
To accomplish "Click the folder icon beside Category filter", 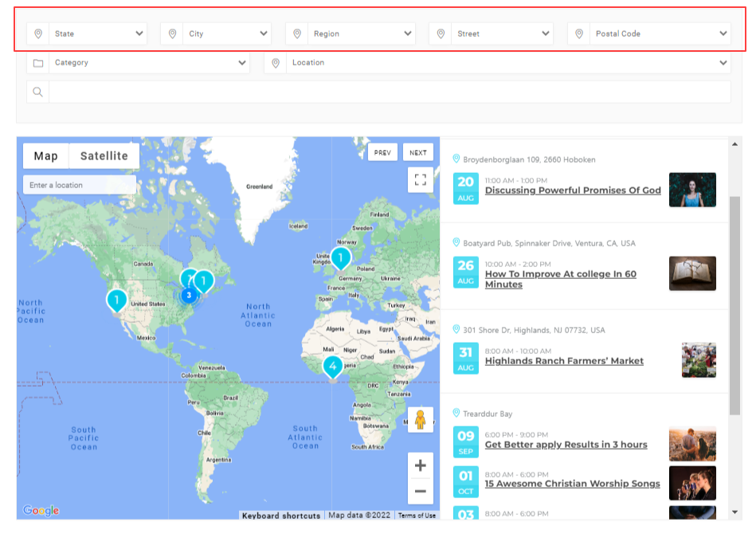I will coord(37,62).
